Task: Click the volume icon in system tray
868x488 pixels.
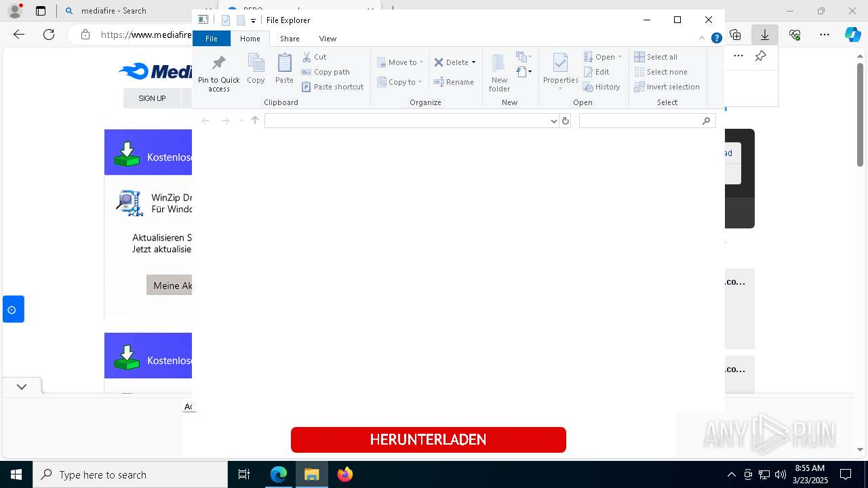Action: click(x=781, y=474)
